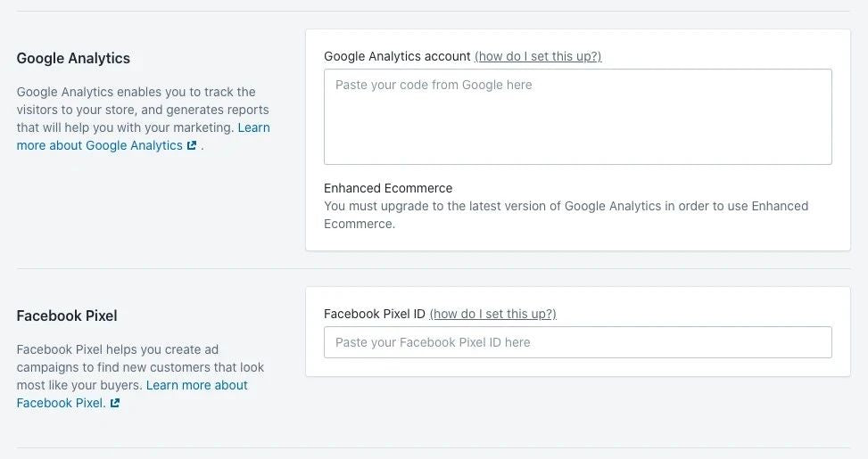The height and width of the screenshot is (459, 868).
Task: Click the "Facebook Pixel ID" field label
Action: pos(375,314)
